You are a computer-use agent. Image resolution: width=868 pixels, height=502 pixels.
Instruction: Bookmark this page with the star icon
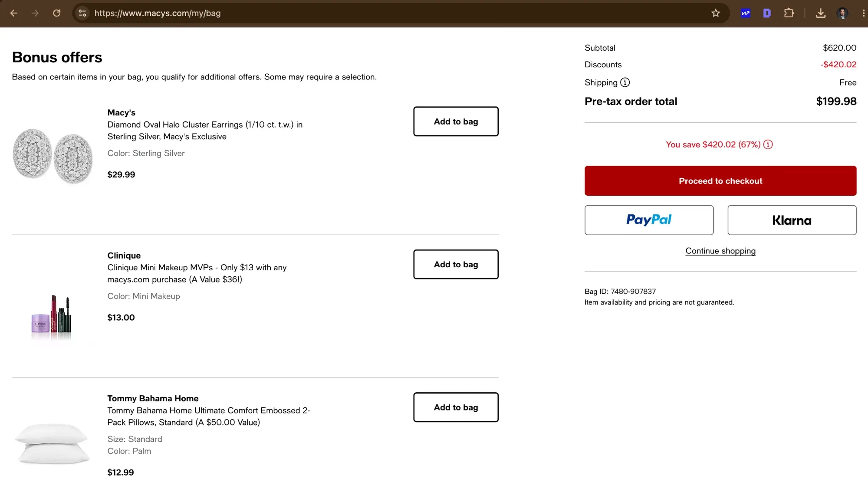point(716,13)
